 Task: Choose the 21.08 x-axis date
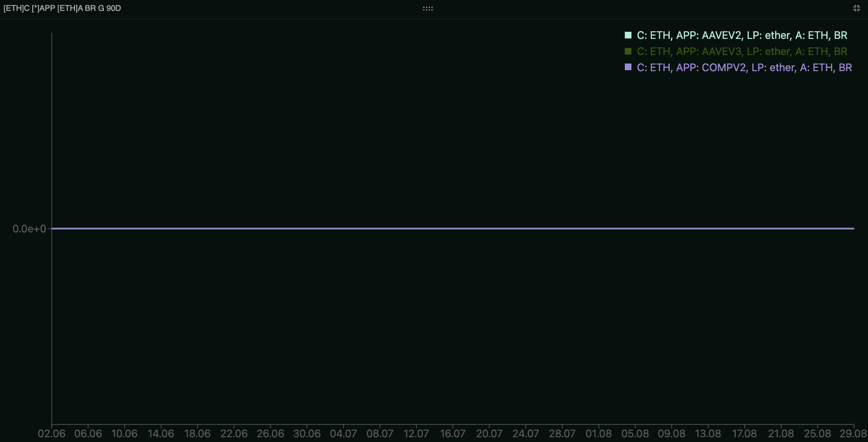pyautogui.click(x=781, y=433)
